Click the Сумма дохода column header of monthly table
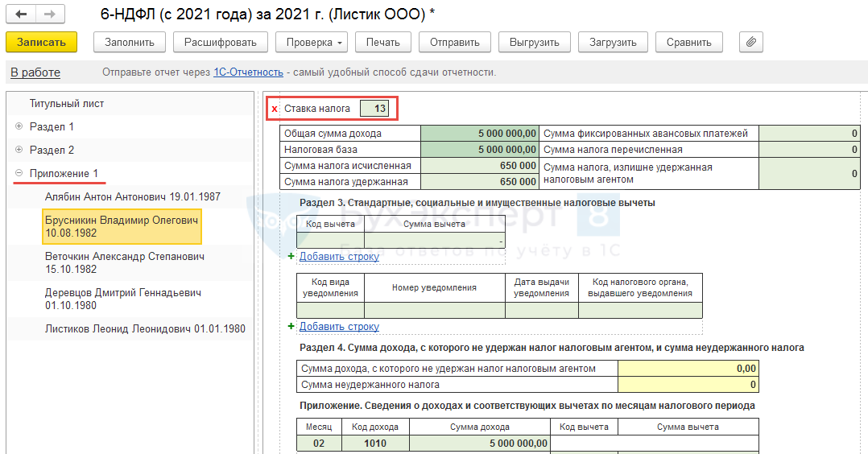 pos(479,427)
